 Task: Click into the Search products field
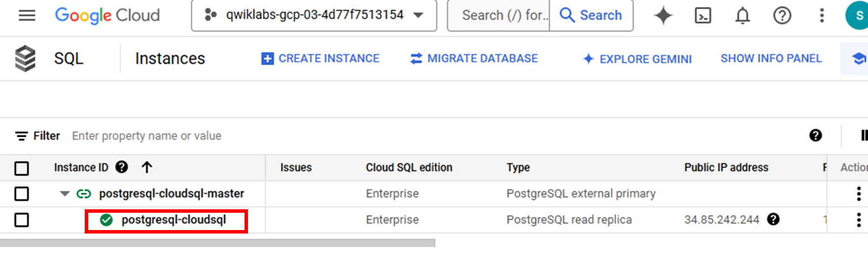coord(498,16)
